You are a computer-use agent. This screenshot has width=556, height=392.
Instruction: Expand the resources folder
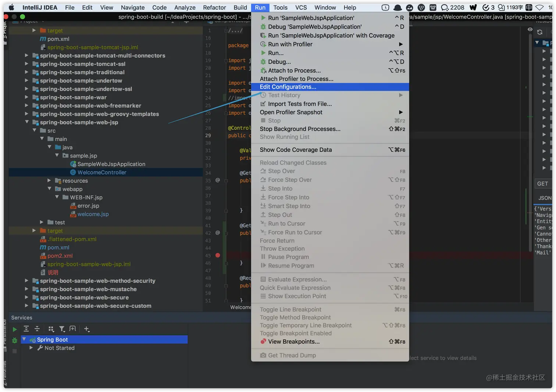point(49,181)
